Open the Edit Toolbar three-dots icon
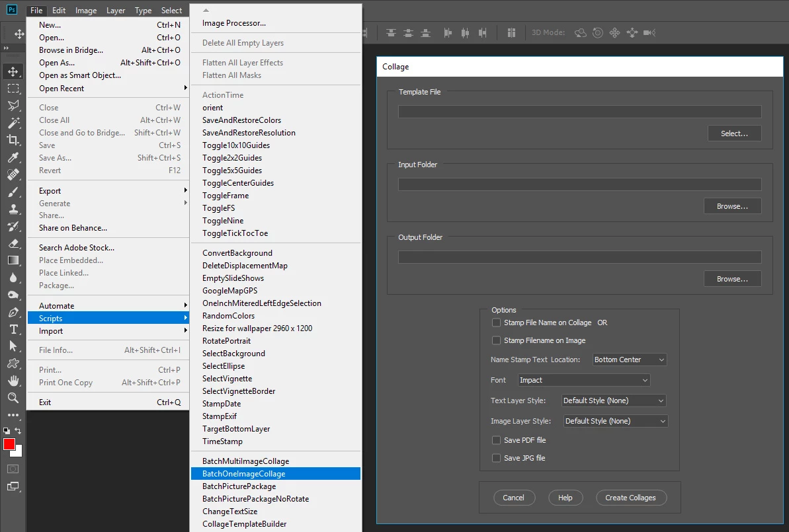 (x=13, y=415)
